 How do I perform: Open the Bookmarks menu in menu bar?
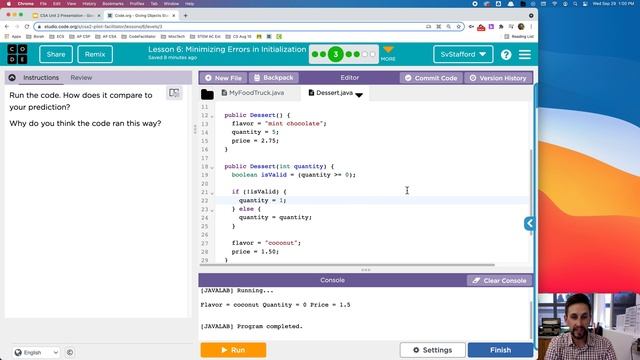(113, 4)
